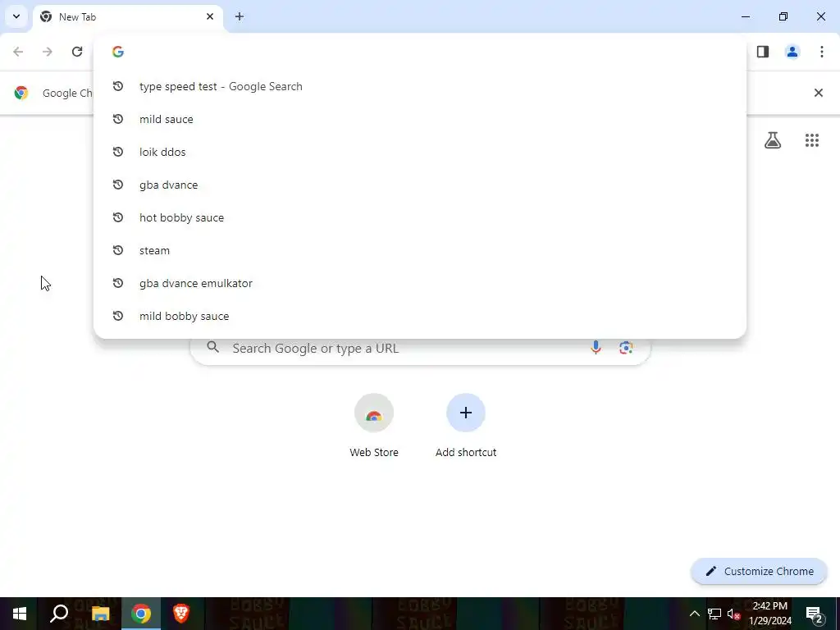840x630 pixels.
Task: Open the tab search dropdown arrow
Action: (x=16, y=16)
